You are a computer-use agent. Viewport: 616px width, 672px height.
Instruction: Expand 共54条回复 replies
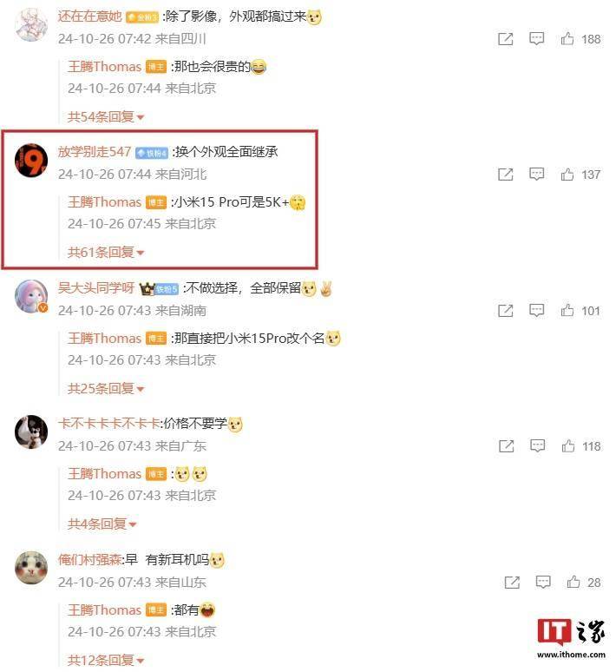click(106, 116)
